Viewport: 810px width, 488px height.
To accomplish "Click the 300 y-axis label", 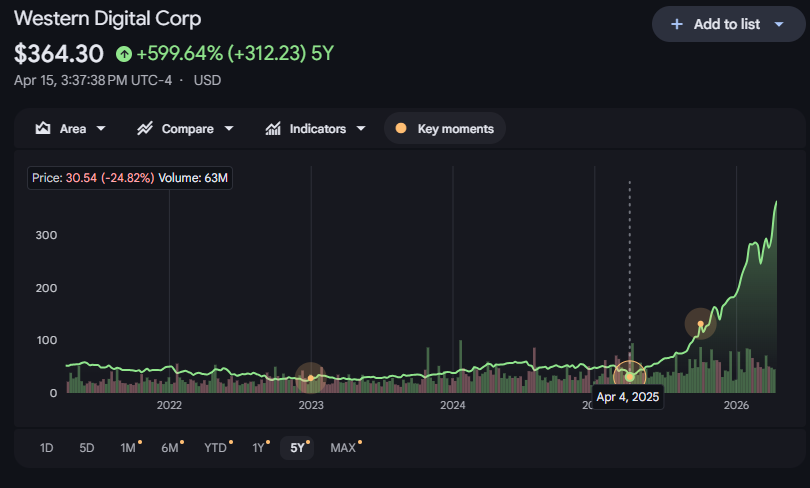I will click(46, 235).
